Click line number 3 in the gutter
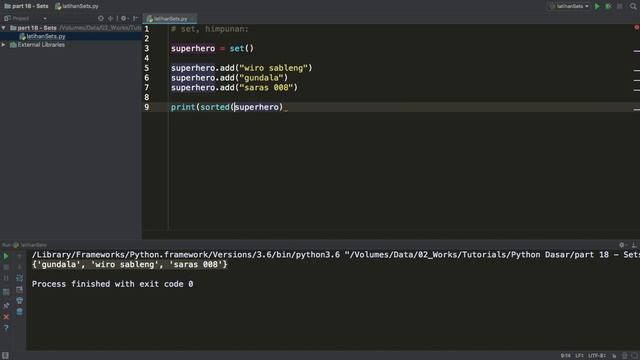 coord(147,49)
